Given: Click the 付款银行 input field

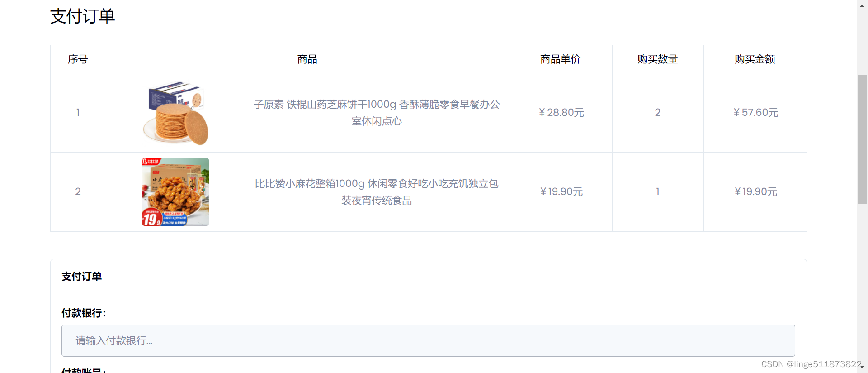Looking at the screenshot, I should point(428,340).
